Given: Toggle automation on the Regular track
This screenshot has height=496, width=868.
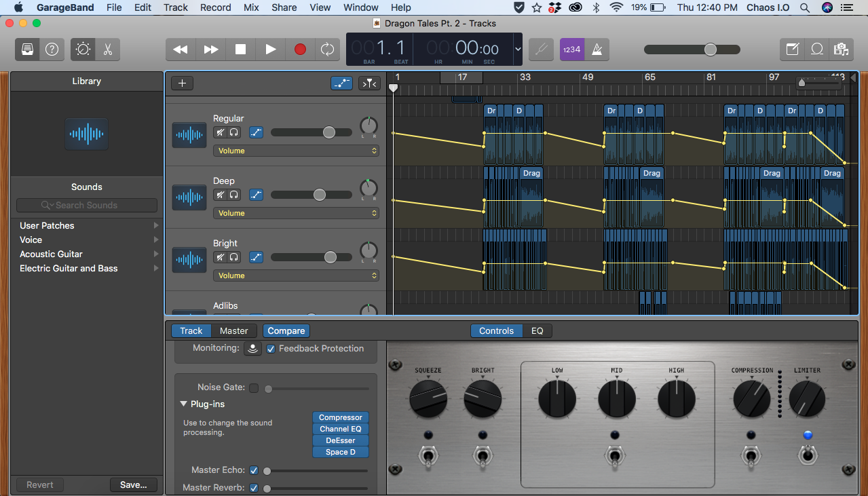Looking at the screenshot, I should (x=256, y=132).
